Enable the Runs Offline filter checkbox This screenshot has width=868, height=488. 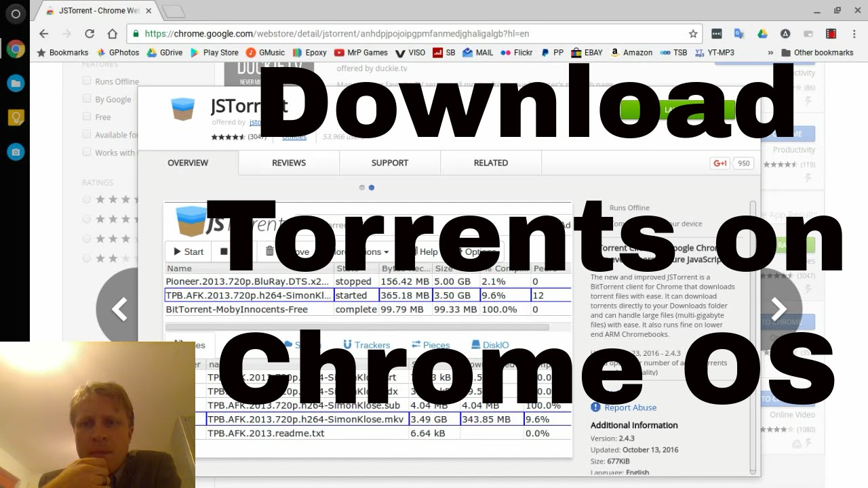(87, 81)
